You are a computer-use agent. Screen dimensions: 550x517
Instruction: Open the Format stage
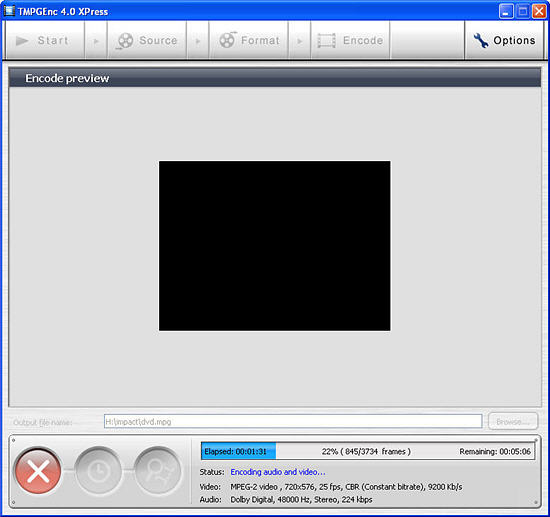248,40
